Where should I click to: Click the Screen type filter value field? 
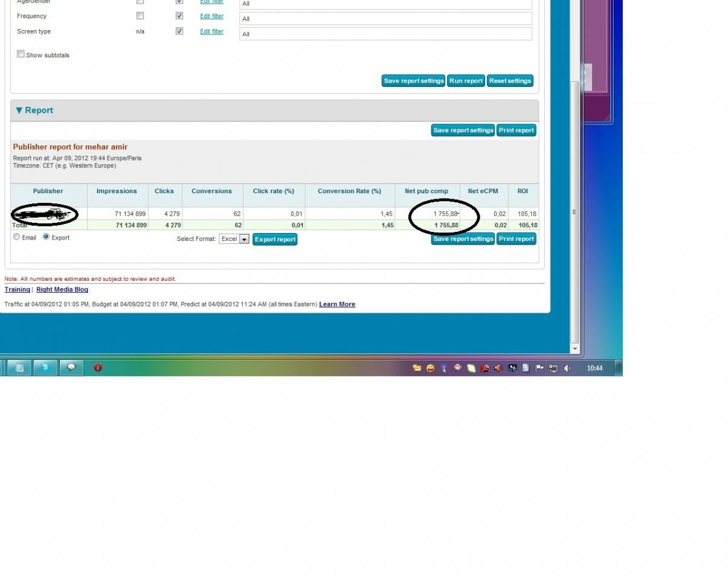(385, 34)
